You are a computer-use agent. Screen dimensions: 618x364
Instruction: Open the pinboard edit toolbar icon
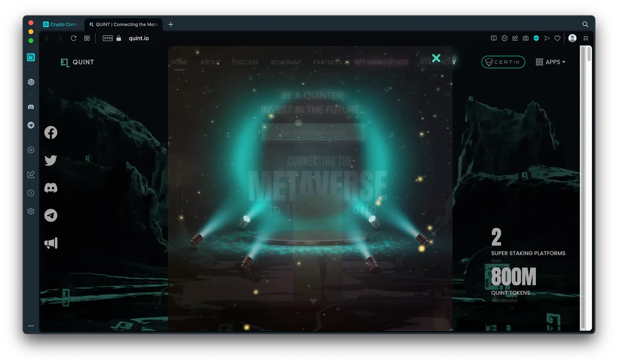(515, 38)
